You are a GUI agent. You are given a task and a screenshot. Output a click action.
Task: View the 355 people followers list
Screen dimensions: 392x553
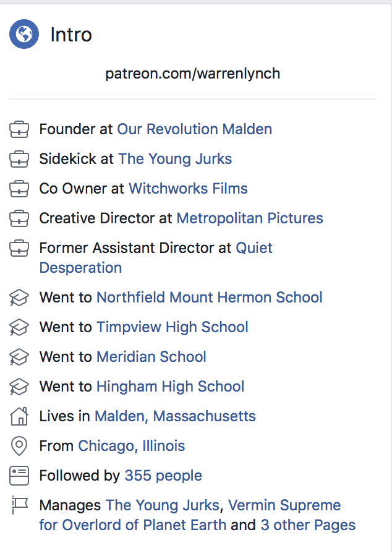point(163,476)
